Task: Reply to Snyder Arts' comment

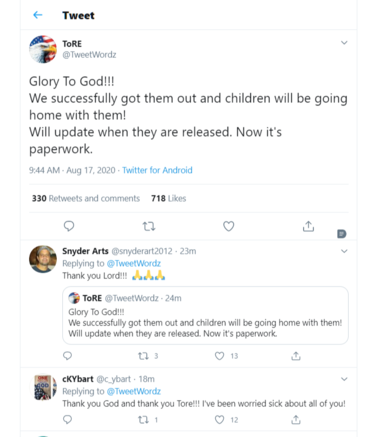Action: [x=67, y=356]
